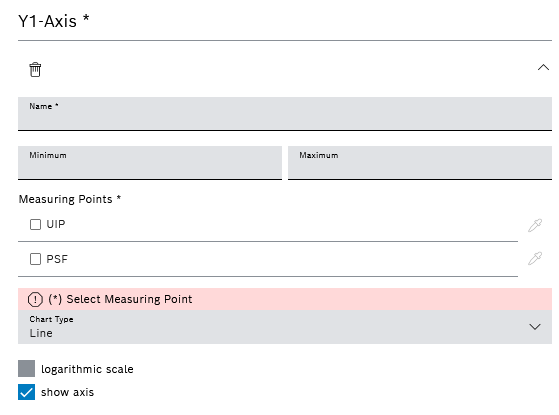Delete the Y1-Axis with the trash icon
The image size is (559, 415).
click(35, 69)
